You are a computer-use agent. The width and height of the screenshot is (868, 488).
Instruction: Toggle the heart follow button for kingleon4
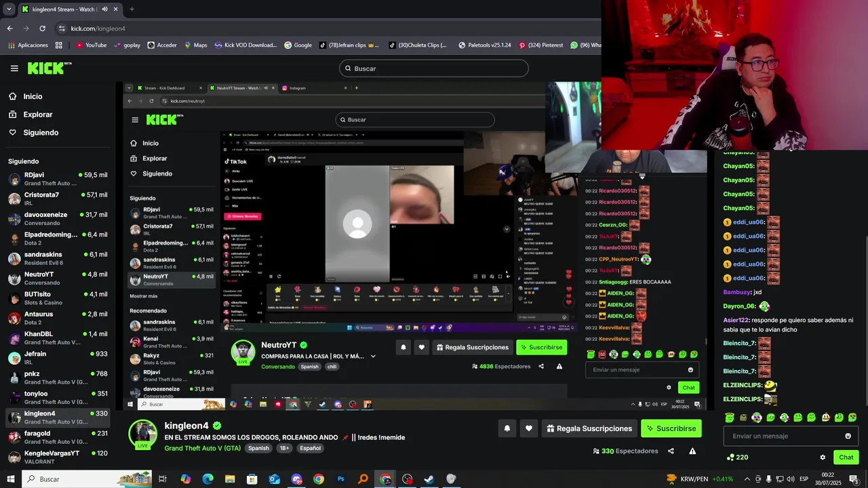[x=529, y=428]
